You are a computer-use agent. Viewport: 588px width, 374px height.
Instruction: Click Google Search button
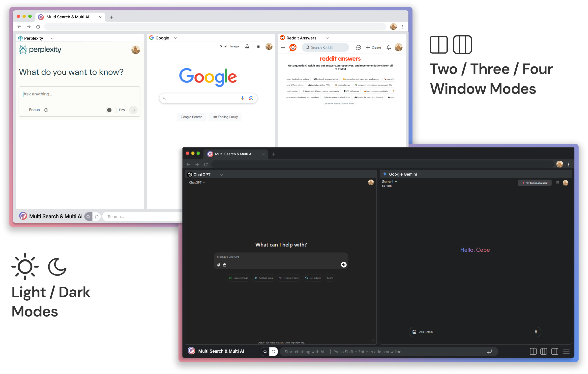(191, 117)
